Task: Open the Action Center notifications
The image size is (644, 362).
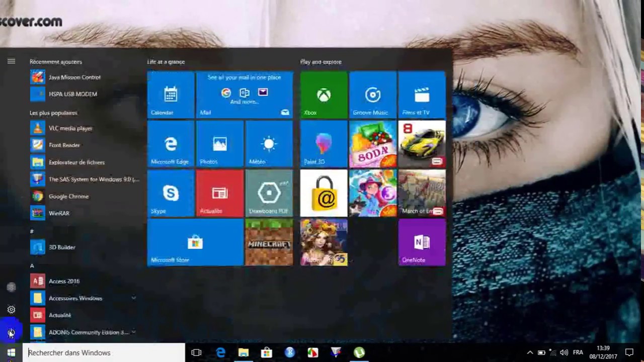Action: 629,353
